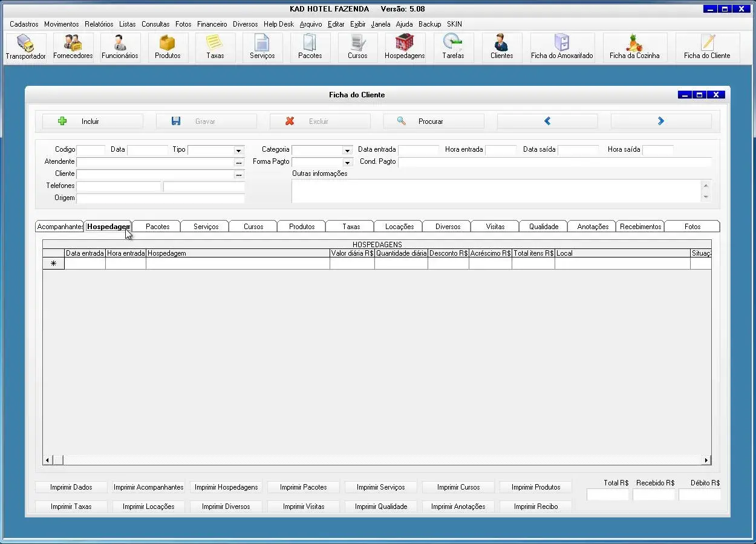Click the Tarefas clock icon
This screenshot has width=756, height=544.
point(453,47)
